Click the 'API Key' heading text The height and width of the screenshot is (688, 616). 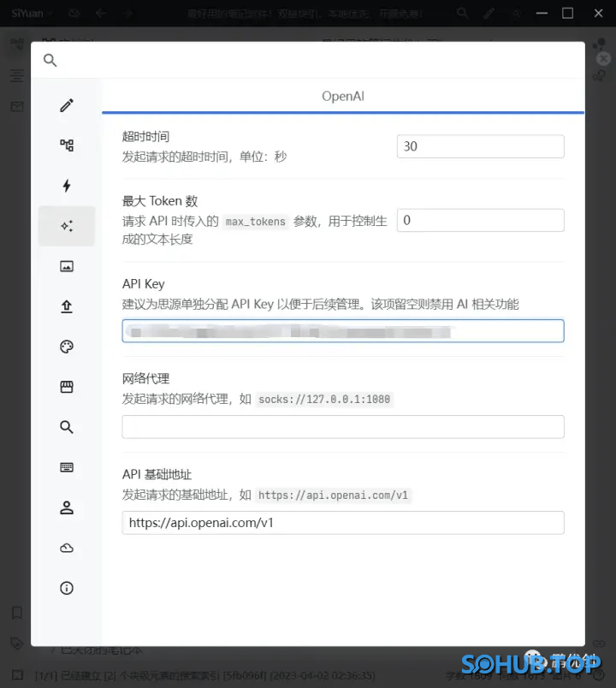144,284
